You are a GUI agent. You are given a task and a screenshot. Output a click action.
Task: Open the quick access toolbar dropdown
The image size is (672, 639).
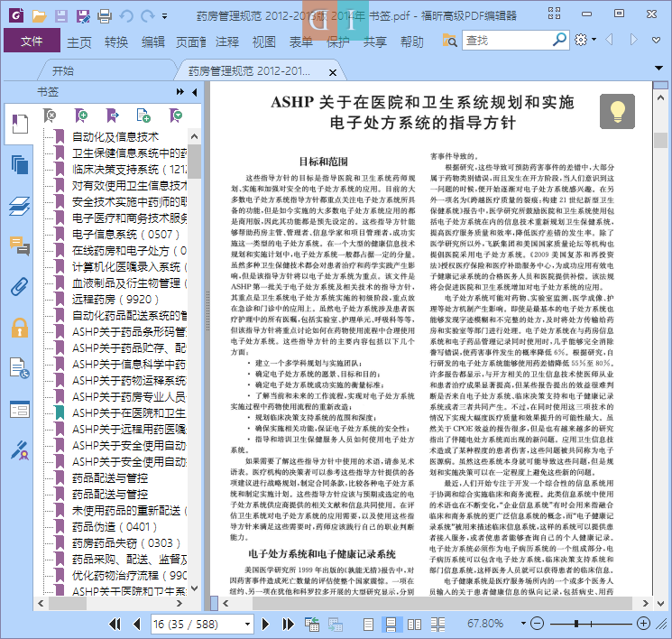pos(164,16)
